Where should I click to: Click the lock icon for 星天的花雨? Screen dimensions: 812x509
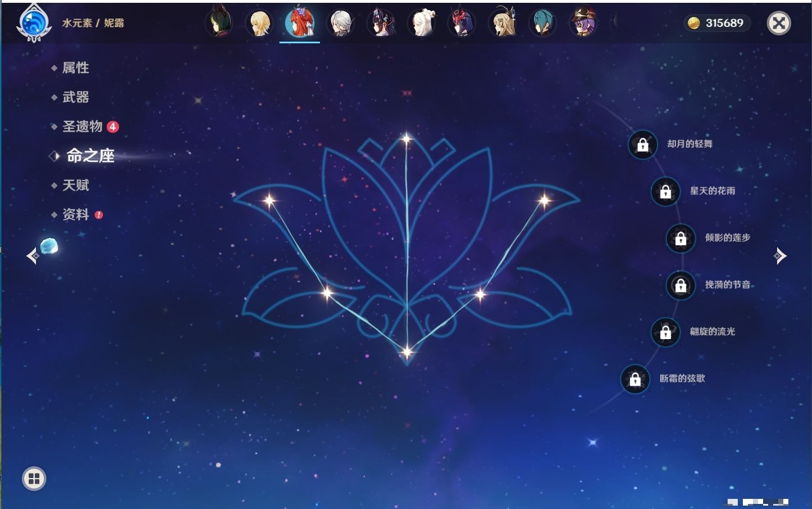point(665,191)
